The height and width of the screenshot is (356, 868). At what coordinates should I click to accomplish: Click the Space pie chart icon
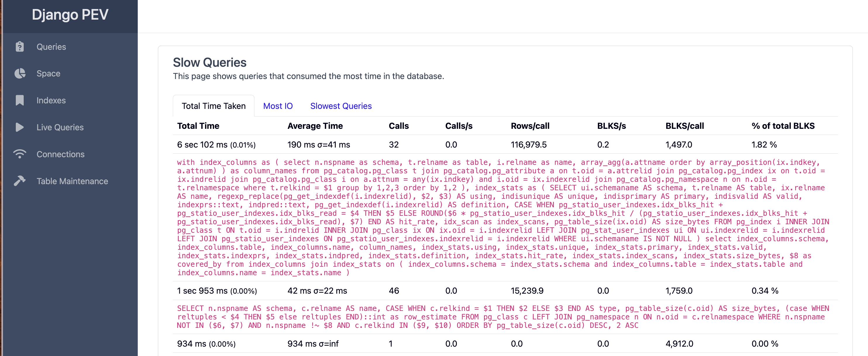point(20,73)
